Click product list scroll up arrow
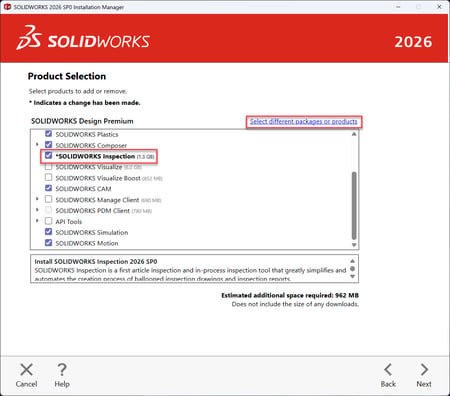Screen dimensions: 450x396 tap(354, 134)
